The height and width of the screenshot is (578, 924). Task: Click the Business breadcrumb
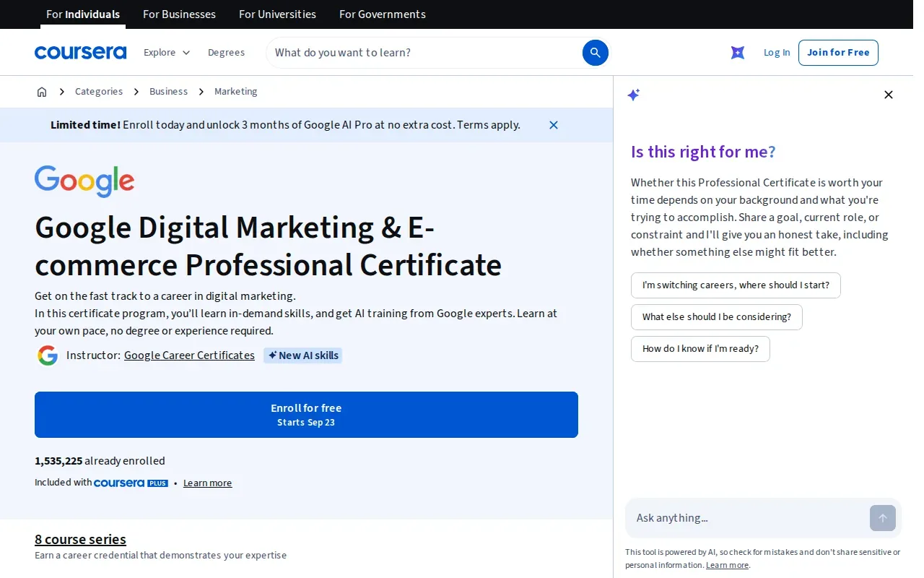[168, 92]
